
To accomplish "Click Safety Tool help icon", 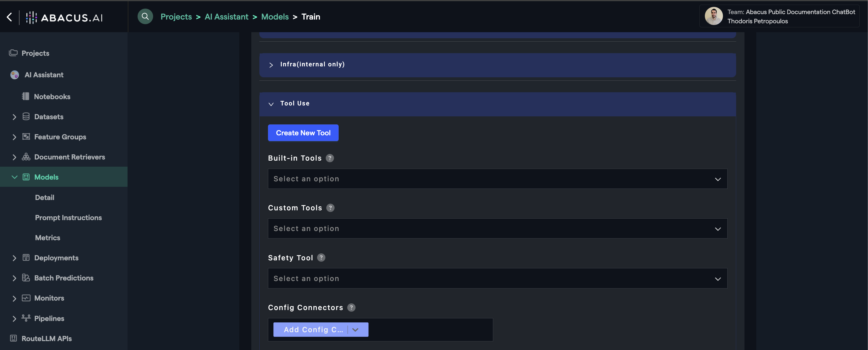I will pos(321,257).
